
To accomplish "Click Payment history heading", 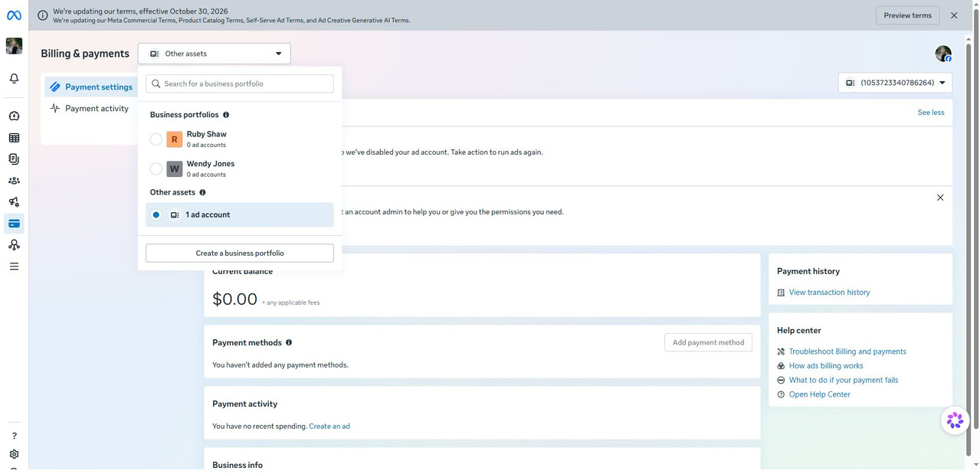I will tap(808, 272).
